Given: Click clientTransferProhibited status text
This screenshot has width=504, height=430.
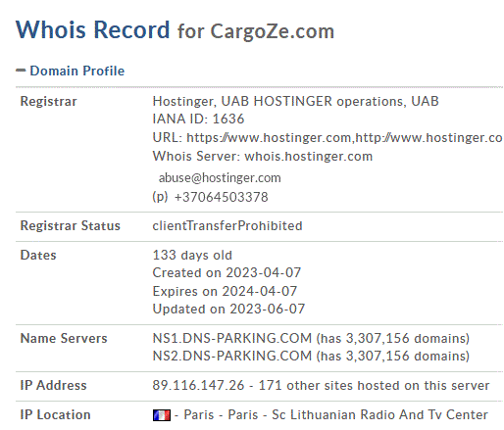Looking at the screenshot, I should (x=227, y=225).
